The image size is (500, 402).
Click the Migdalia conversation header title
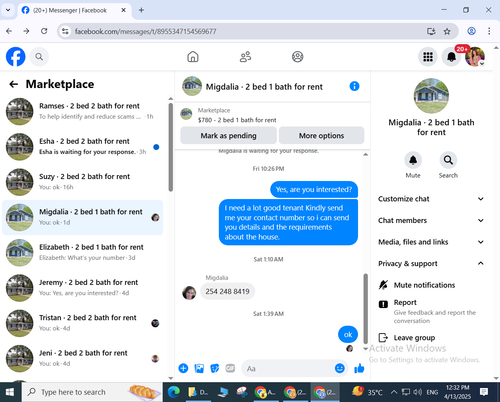click(x=264, y=87)
